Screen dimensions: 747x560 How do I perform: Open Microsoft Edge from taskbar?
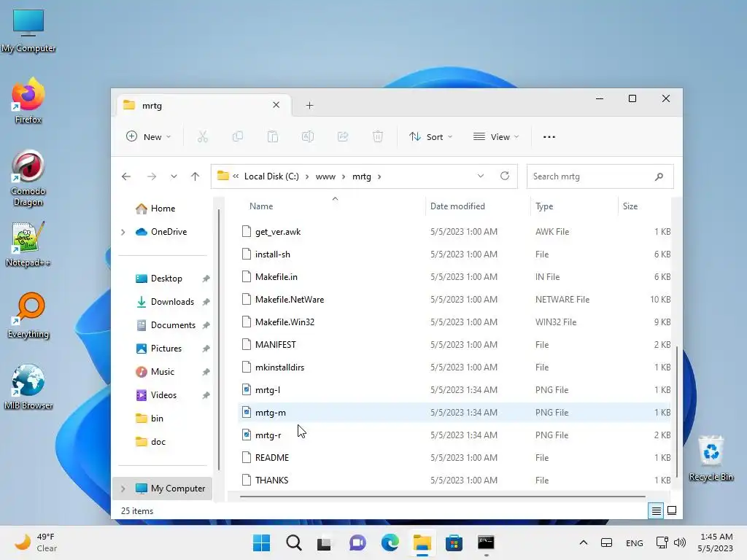point(390,542)
